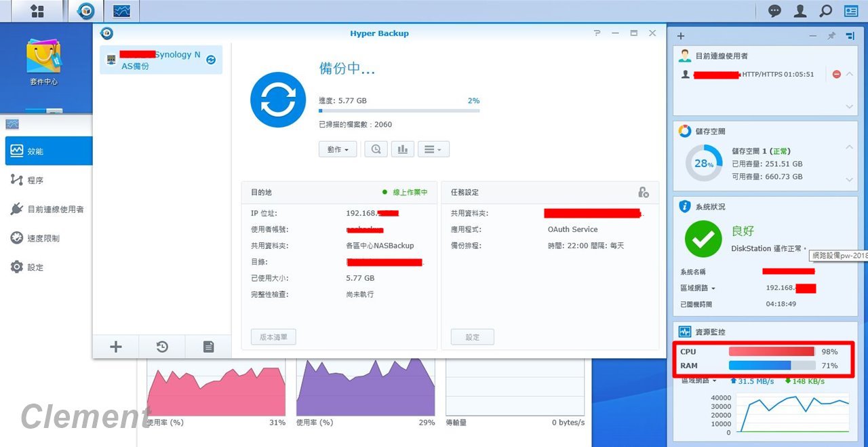Toggle the pin icon on the widget panel
Image resolution: width=868 pixels, height=447 pixels.
831,35
